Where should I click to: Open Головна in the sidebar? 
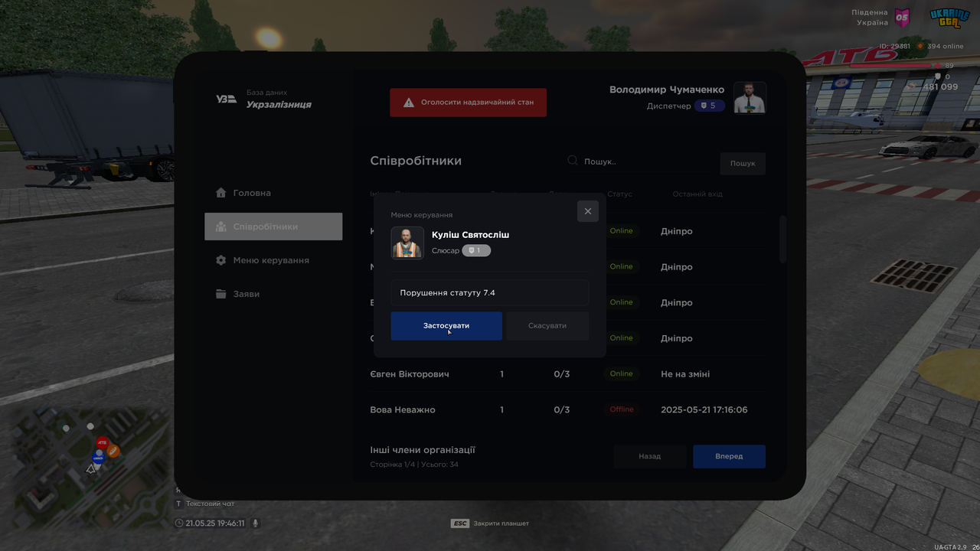pos(273,193)
